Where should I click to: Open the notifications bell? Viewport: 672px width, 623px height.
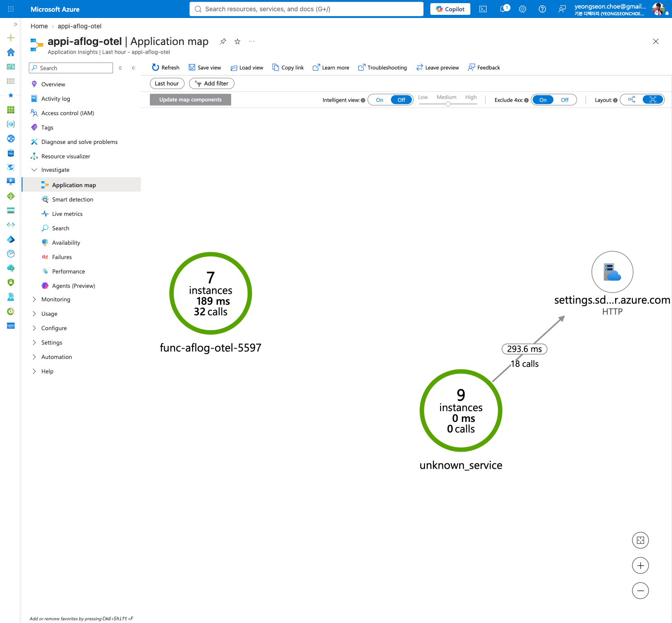[x=504, y=9]
